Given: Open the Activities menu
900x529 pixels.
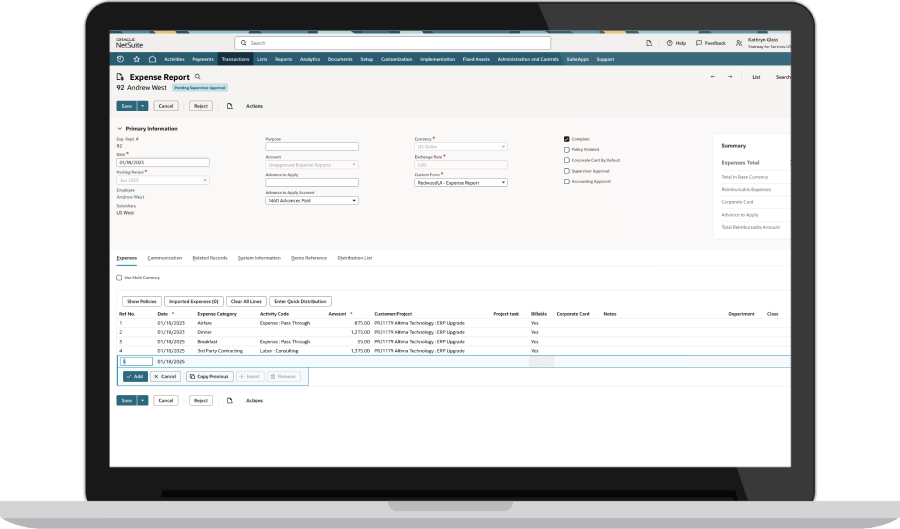Looking at the screenshot, I should pyautogui.click(x=174, y=59).
